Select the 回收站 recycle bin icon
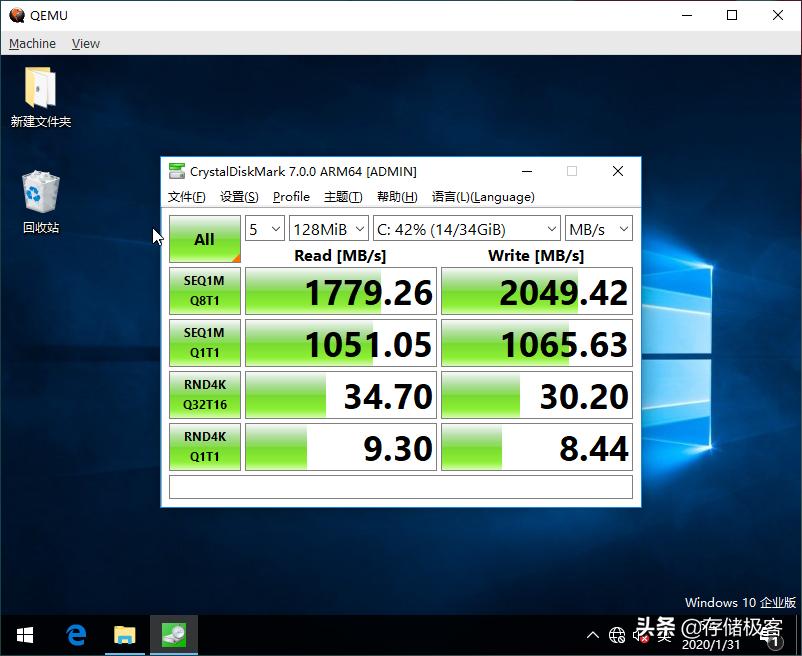 (x=41, y=202)
